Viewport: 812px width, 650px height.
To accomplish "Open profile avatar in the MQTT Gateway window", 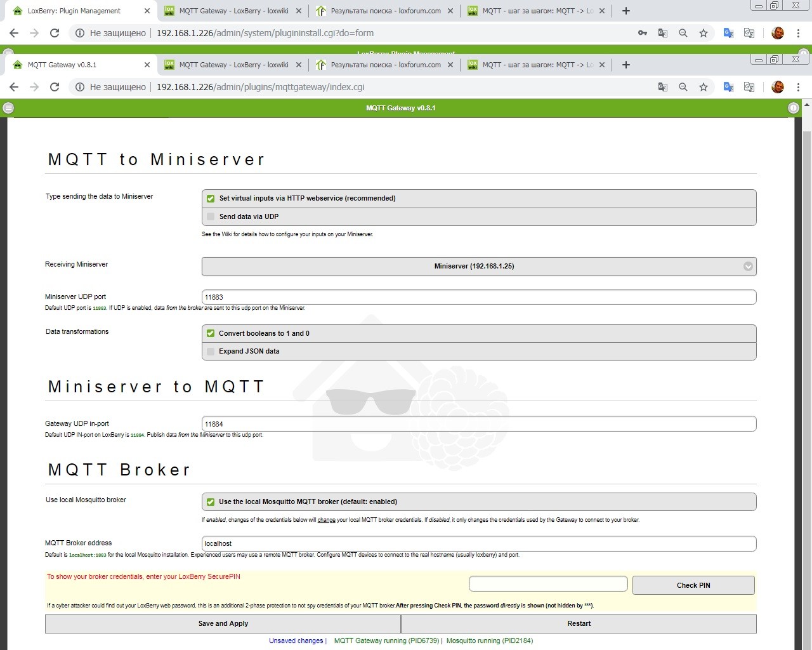I will coord(778,87).
